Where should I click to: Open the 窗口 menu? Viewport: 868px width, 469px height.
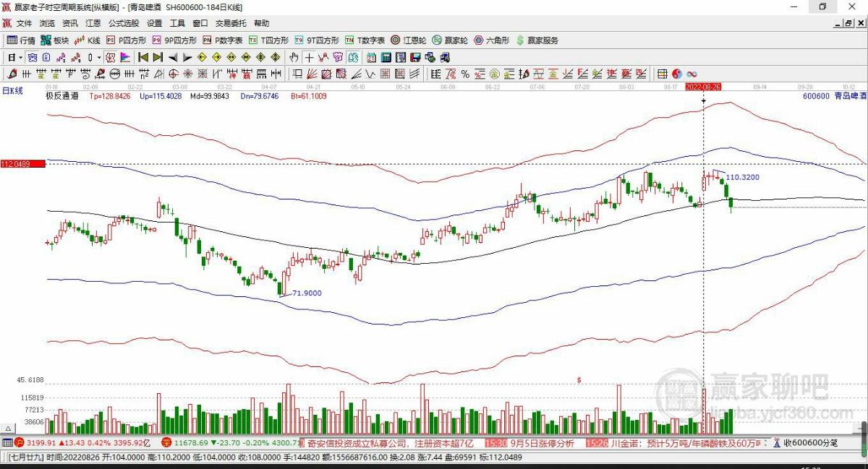tap(200, 23)
